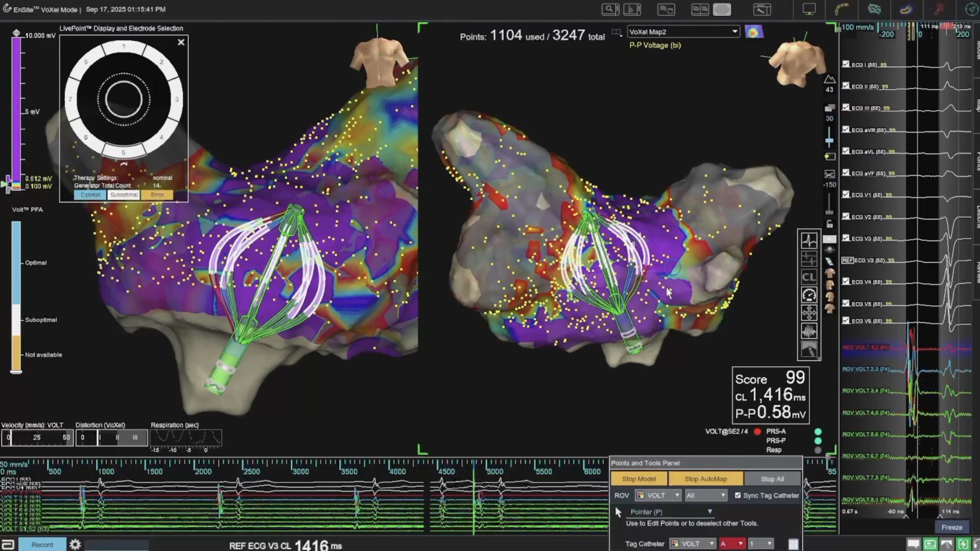
Task: Click the CL cycle length tool icon
Action: 808,277
